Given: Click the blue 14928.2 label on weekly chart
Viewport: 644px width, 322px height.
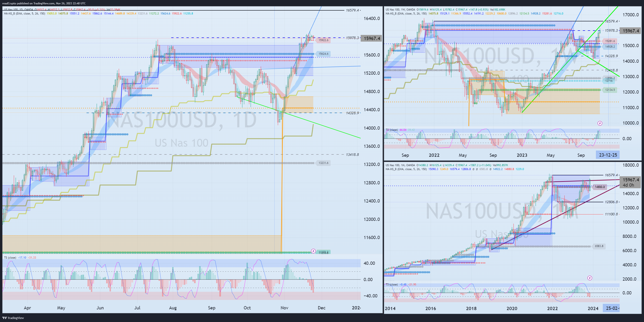Looking at the screenshot, I should pos(610,46).
